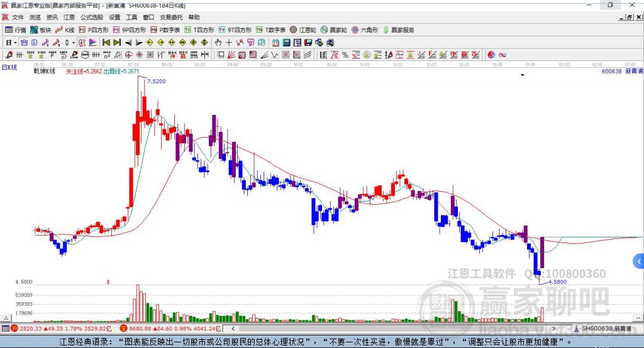Select the hand pan tool
Screen dimensions: 644x348
(218, 43)
